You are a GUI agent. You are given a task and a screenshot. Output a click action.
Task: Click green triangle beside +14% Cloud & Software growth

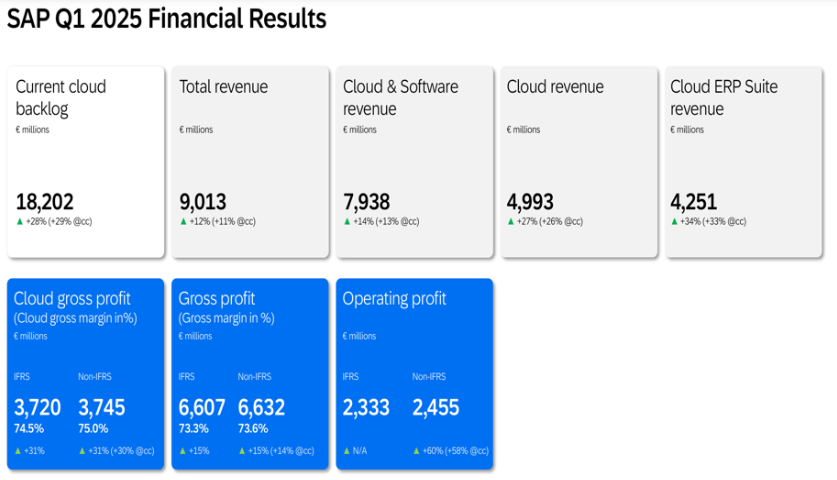pos(347,221)
